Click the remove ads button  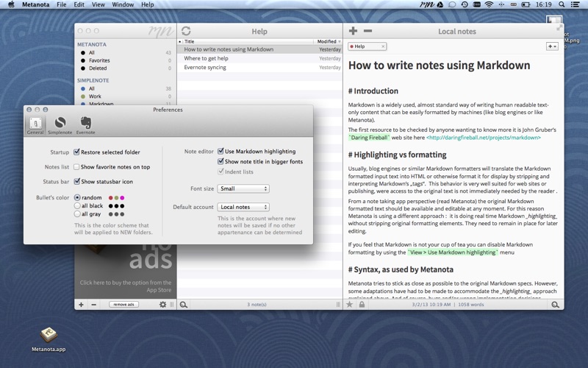tap(123, 305)
